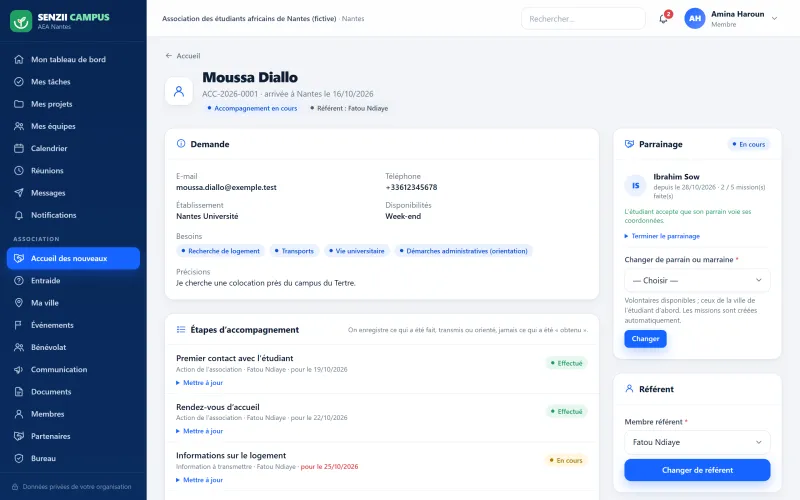Click the Effectué badge for Premier contact
This screenshot has width=800, height=500.
pos(566,363)
